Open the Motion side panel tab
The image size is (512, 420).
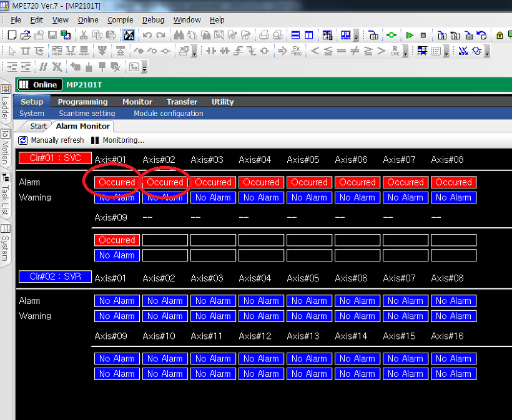(5, 147)
